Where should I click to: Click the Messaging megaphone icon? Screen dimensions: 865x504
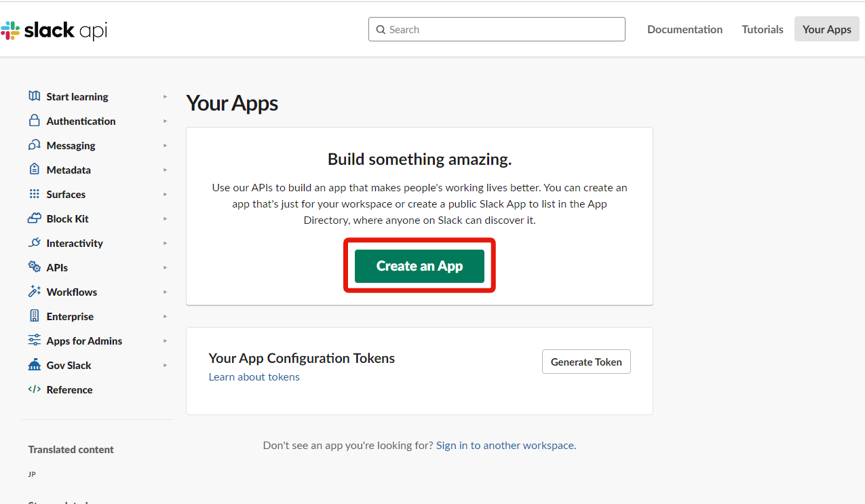coord(35,145)
